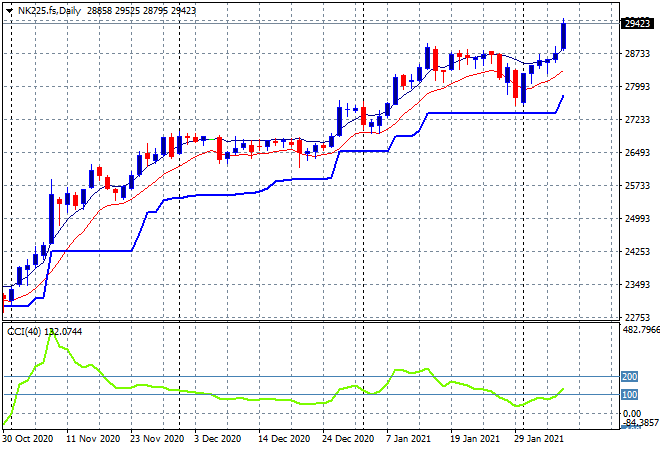Click the NK225.fs,Daily chart title
660x450 pixels.
click(x=49, y=11)
